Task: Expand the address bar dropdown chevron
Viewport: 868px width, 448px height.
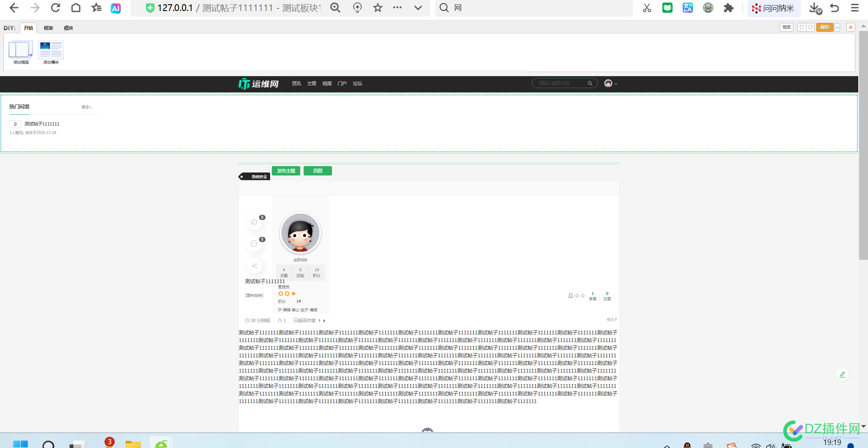Action: click(x=418, y=8)
